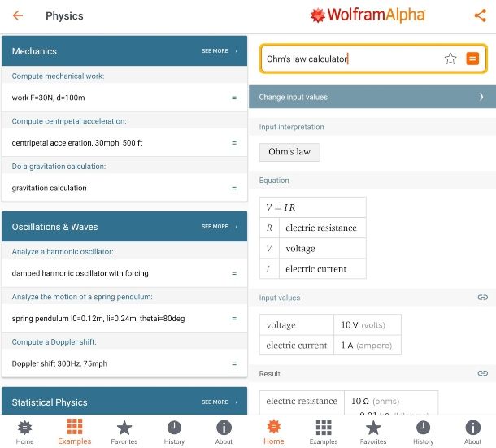
Task: Select Home tab in right WolframAlpha screen
Action: pos(274,433)
